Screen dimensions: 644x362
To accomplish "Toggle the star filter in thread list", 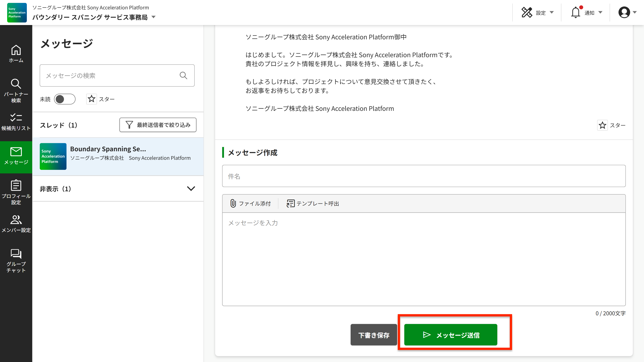I will [x=91, y=99].
